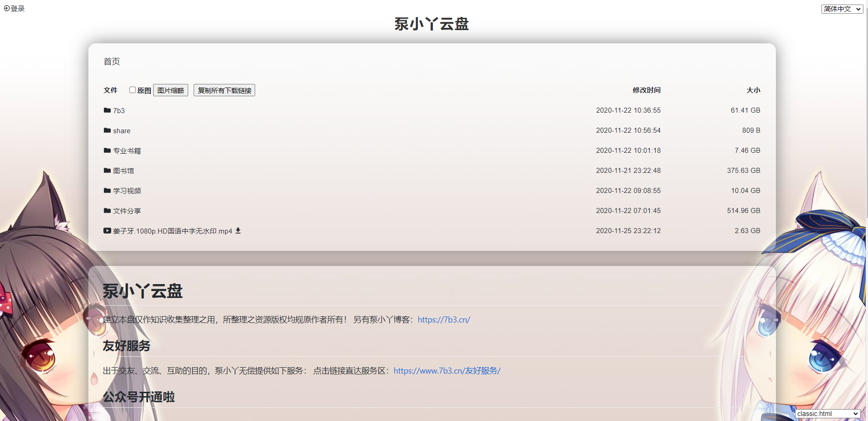Viewport: 868px width, 421px height.
Task: Open the 姜子牙.1080p mp4 file name
Action: click(172, 231)
